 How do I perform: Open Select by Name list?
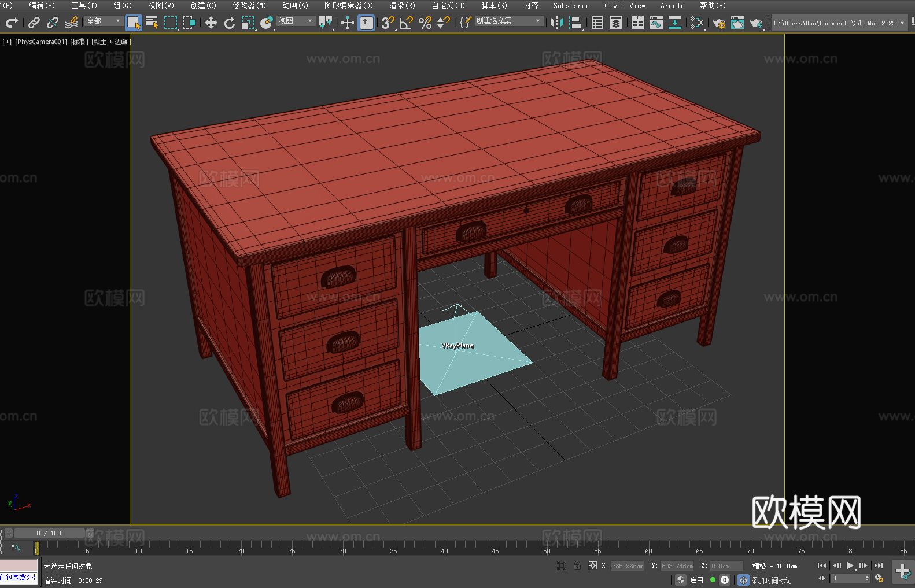click(152, 23)
